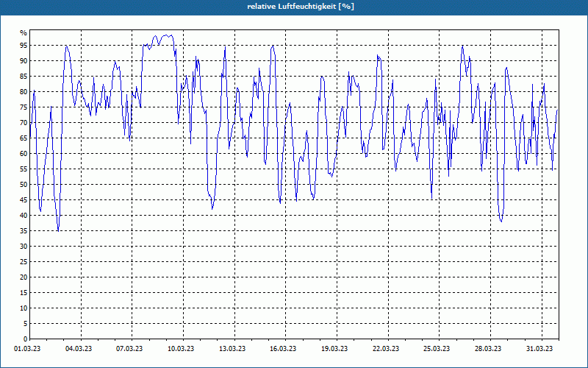
Task: Click the y-axis value '65'
Action: coord(24,138)
